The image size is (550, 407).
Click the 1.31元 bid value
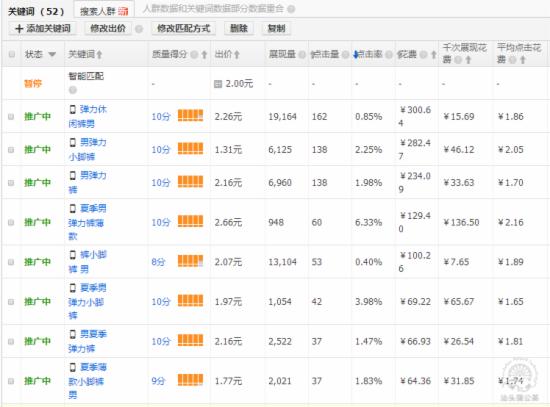click(228, 150)
